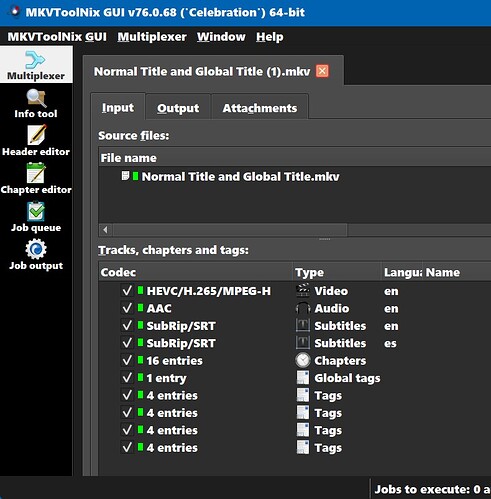
Task: Close the Normal Title and Global Title (1).mkv tab
Action: [x=322, y=71]
